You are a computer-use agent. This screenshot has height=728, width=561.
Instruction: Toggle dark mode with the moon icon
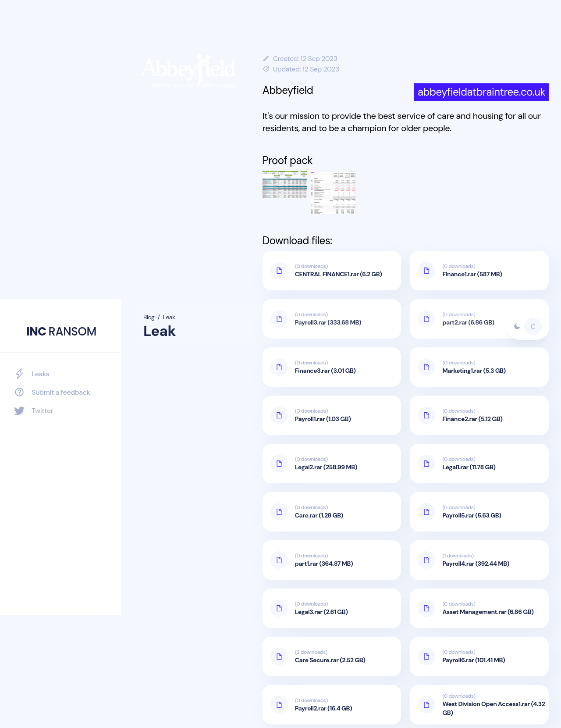tap(517, 326)
